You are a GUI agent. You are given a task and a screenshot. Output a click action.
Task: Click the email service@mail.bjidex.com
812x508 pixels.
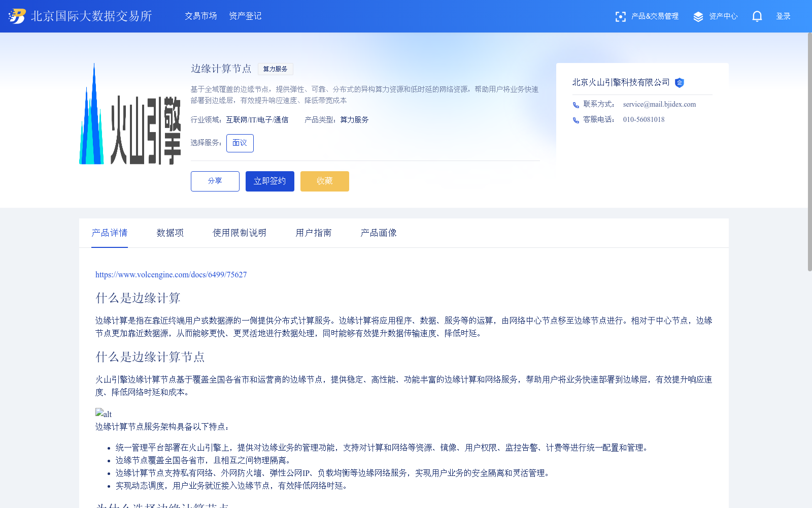[x=659, y=105]
